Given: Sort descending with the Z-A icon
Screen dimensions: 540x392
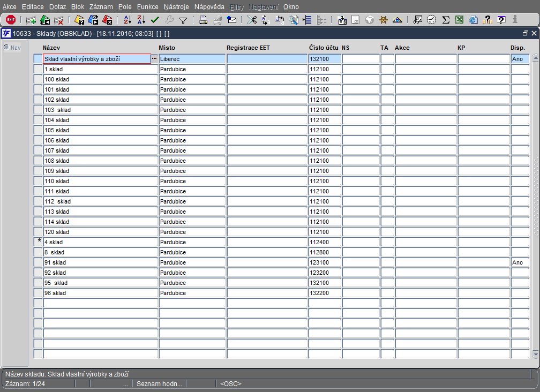Looking at the screenshot, I should click(x=141, y=20).
